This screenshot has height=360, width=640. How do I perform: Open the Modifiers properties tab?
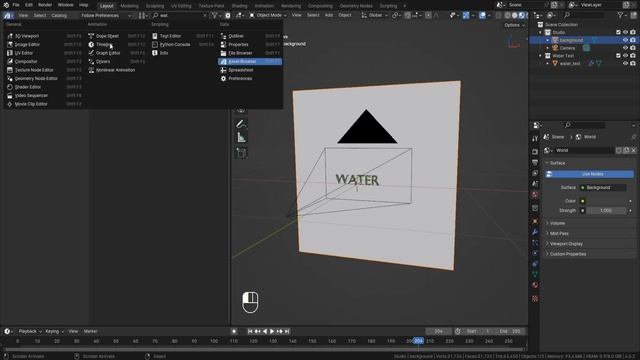click(535, 232)
